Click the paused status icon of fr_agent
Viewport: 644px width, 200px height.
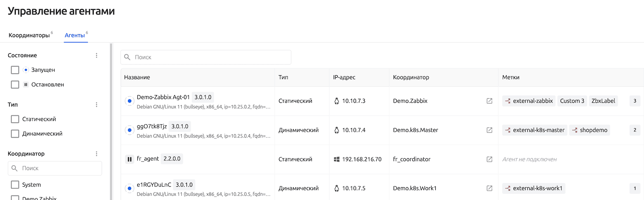[x=130, y=159]
